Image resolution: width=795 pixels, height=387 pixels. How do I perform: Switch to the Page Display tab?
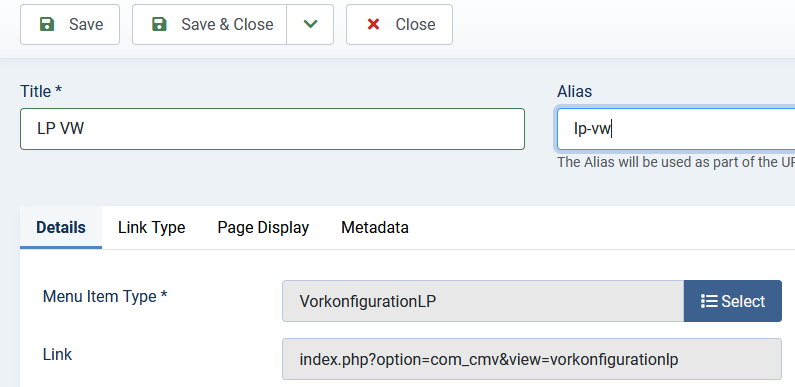point(263,227)
